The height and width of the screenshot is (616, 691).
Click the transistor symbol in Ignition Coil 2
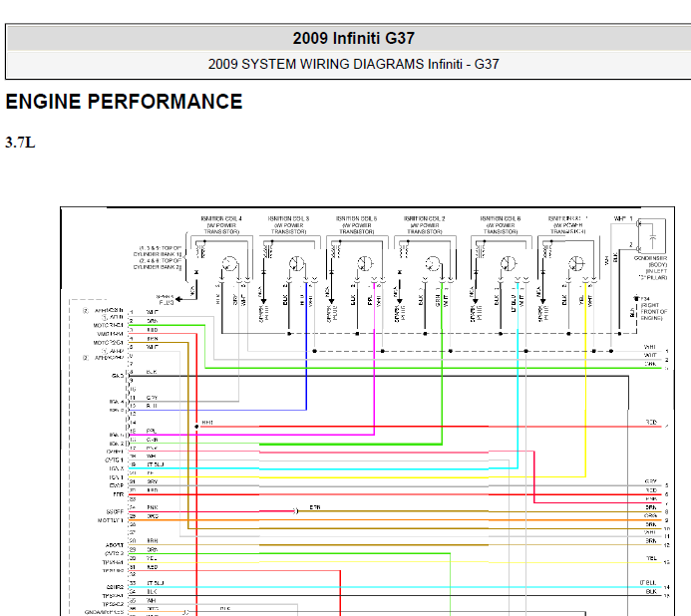[433, 264]
